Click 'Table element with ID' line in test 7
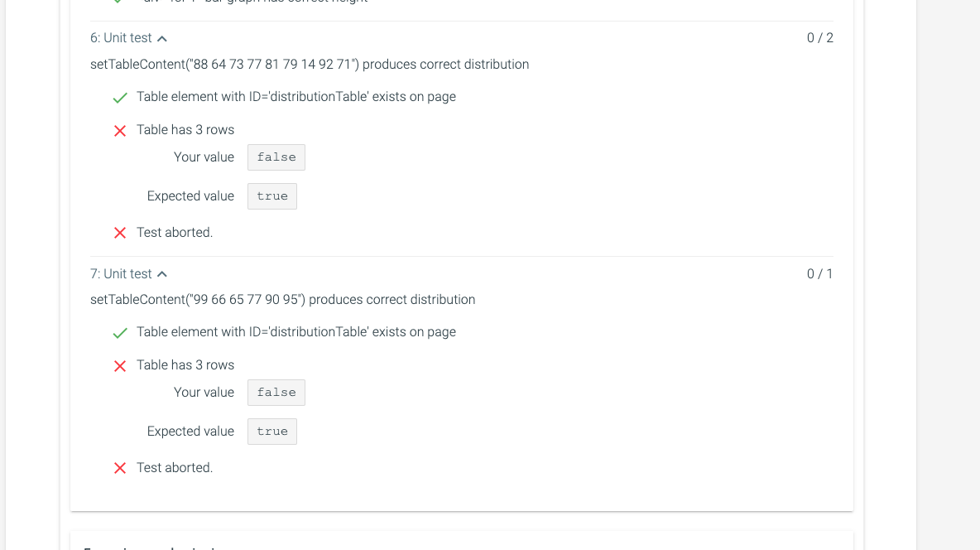This screenshot has height=550, width=980. 296,332
